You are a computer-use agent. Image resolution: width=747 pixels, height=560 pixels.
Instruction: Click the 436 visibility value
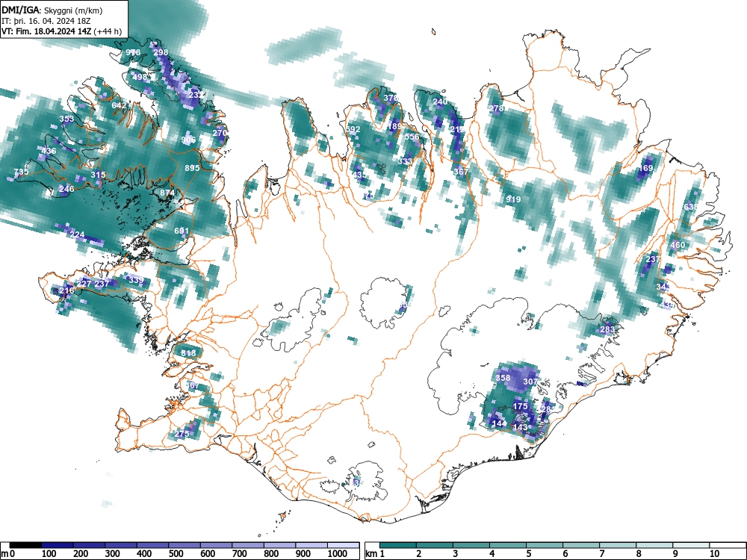pos(49,151)
